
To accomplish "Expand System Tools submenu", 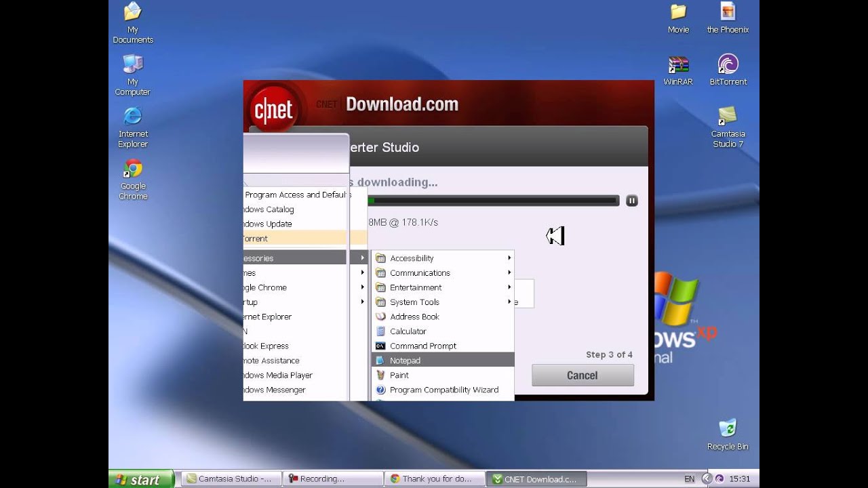I will tap(443, 302).
